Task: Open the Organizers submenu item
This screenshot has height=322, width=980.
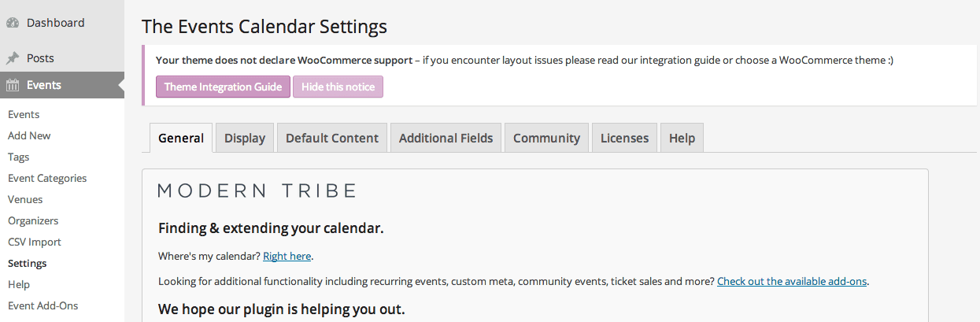Action: click(33, 220)
